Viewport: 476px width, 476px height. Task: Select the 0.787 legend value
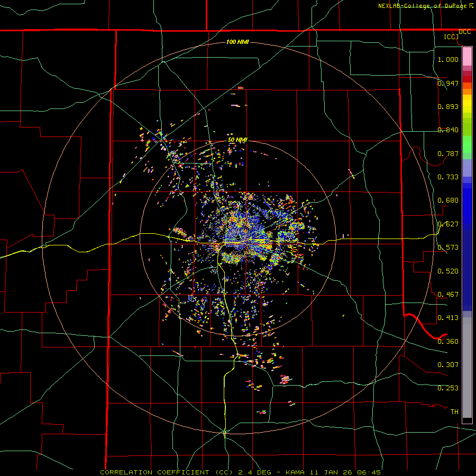tap(448, 153)
